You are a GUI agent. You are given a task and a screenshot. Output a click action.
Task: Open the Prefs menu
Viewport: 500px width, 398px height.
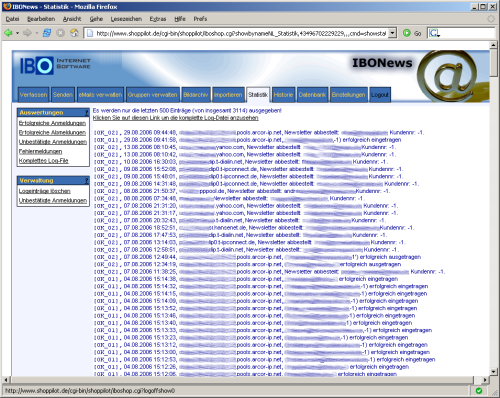(x=200, y=19)
